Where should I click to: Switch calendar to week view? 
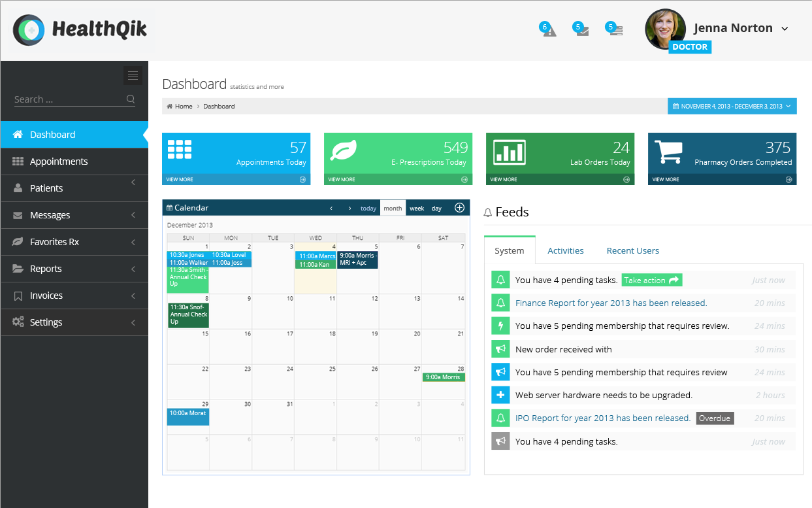[x=417, y=209]
